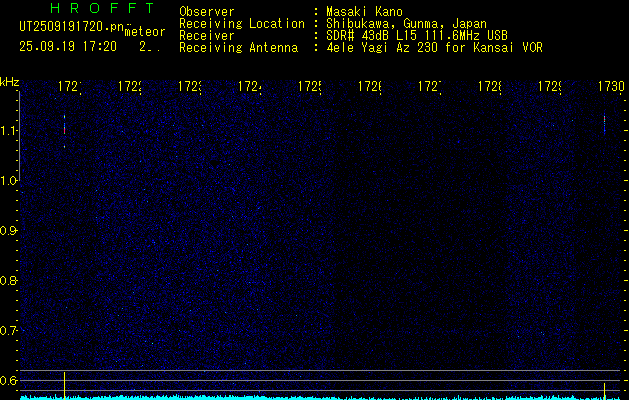This screenshot has width=629, height=400.
Task: Click the Observer field label
Action: (207, 12)
